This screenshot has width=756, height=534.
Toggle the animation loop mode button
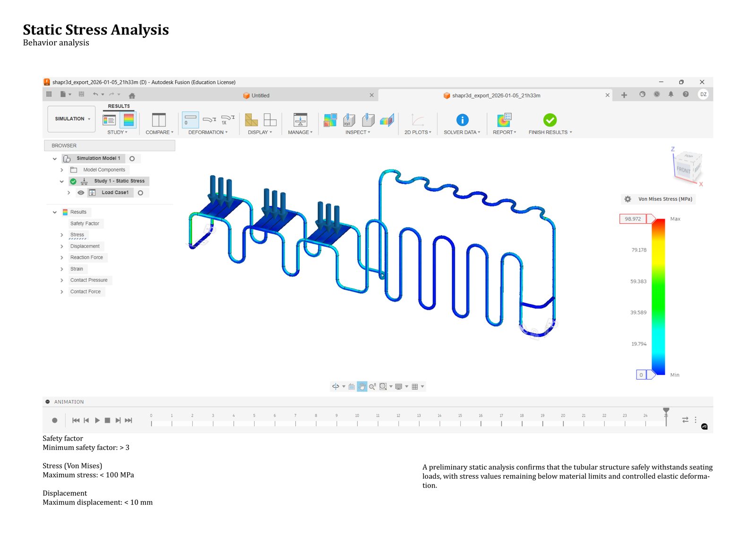click(x=685, y=420)
